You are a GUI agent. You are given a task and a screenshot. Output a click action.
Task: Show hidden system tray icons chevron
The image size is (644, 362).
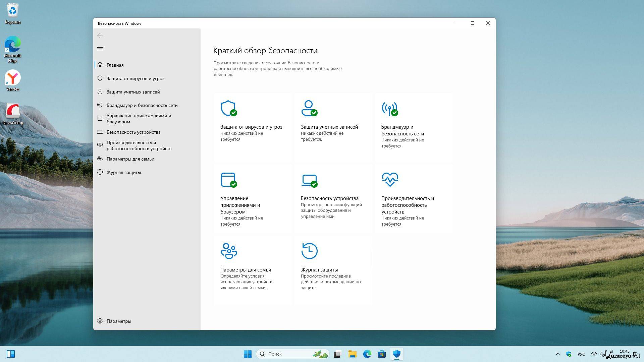[x=557, y=354]
